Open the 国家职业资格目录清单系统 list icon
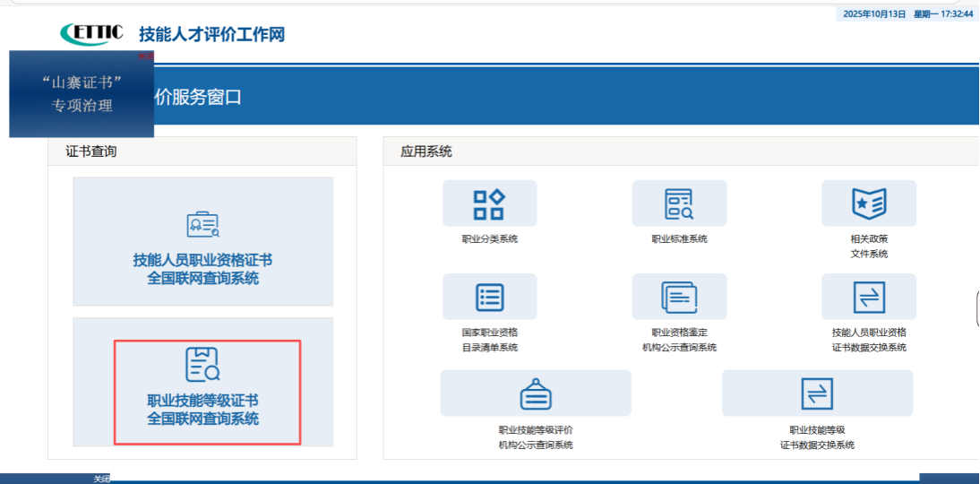980x484 pixels. 489,297
